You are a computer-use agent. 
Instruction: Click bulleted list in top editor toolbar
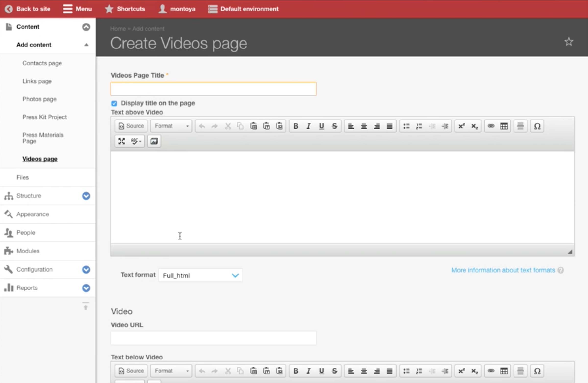pos(406,126)
